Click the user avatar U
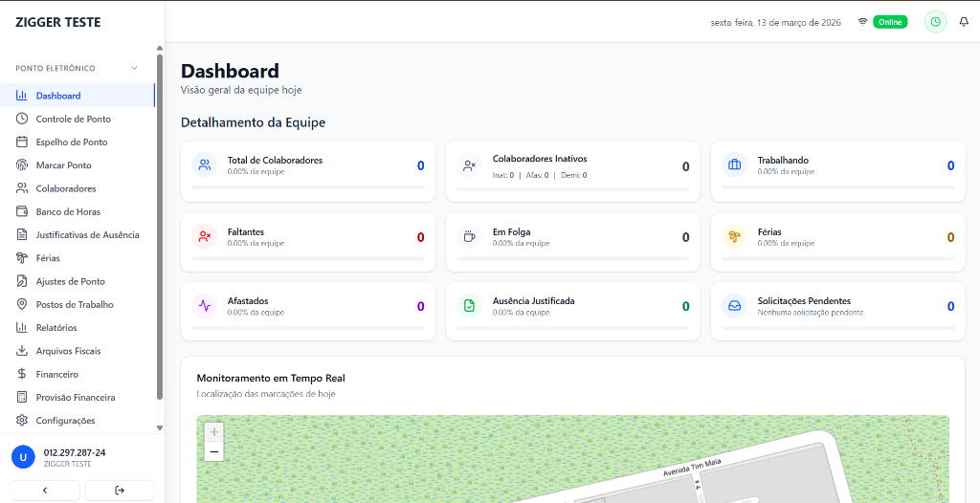The width and height of the screenshot is (980, 503). pyautogui.click(x=23, y=457)
